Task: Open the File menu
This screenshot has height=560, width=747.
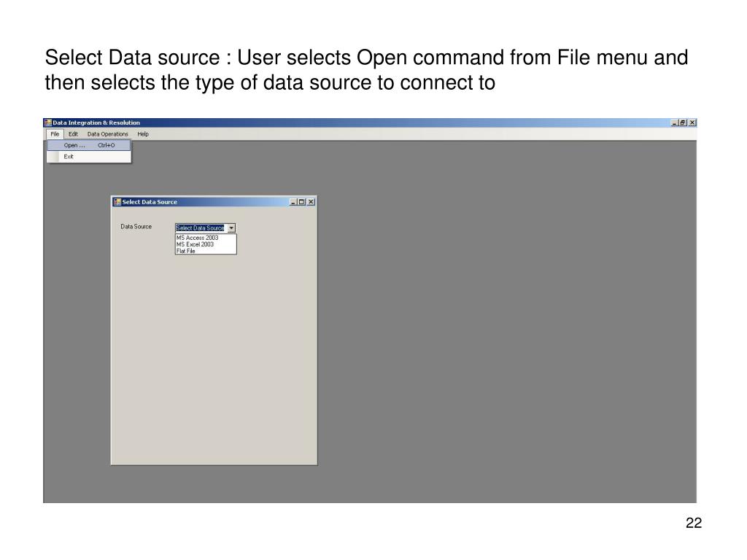Action: [x=55, y=134]
